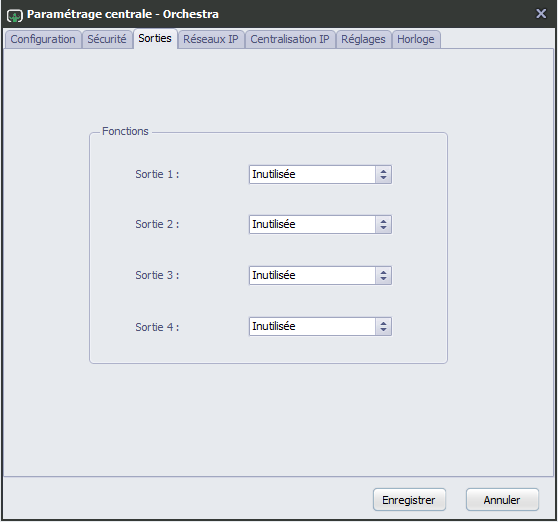
Task: Switch to the Réglages tab
Action: (x=363, y=39)
